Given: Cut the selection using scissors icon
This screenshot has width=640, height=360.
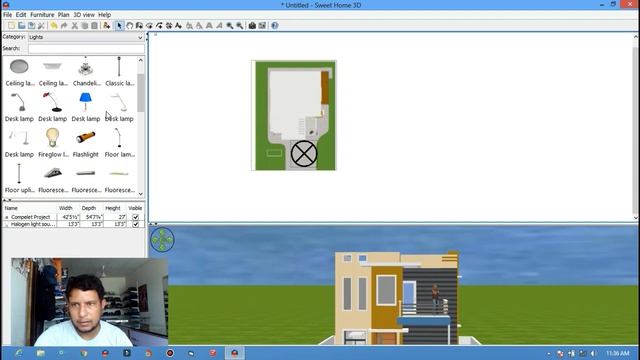Looking at the screenshot, I should 74,26.
